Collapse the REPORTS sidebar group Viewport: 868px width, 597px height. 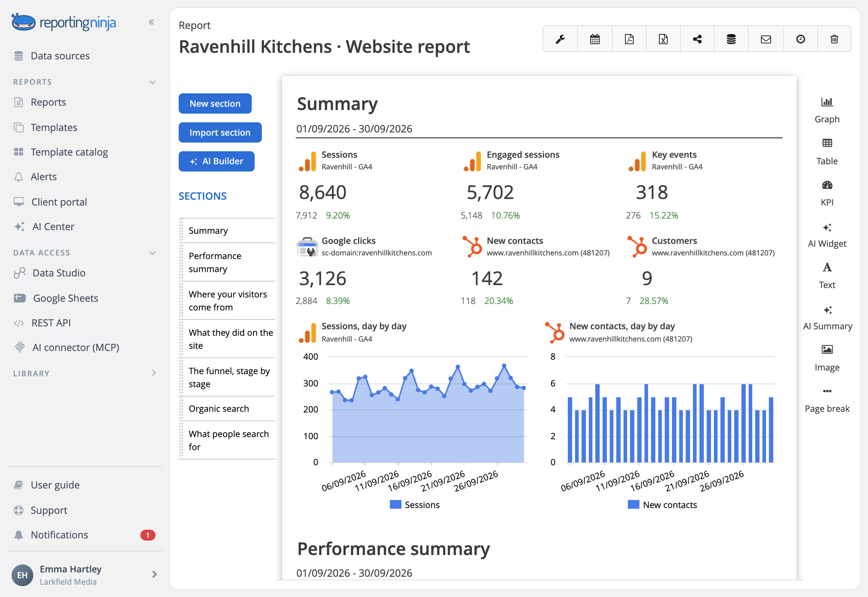click(153, 82)
